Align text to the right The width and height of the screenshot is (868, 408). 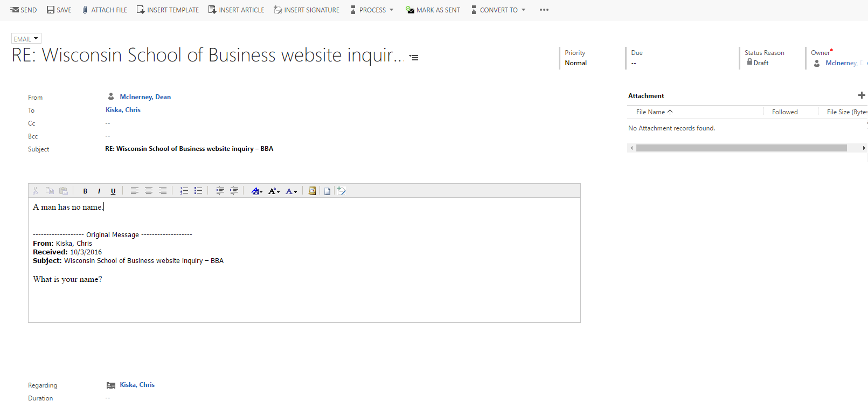(163, 191)
